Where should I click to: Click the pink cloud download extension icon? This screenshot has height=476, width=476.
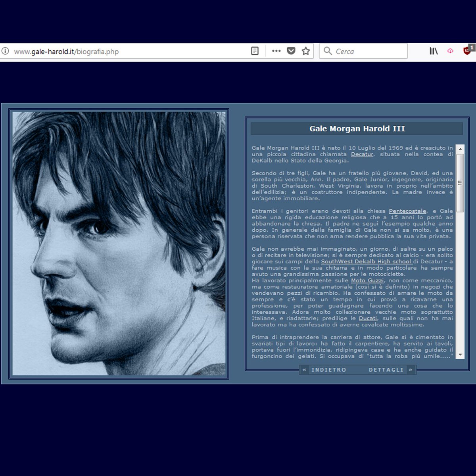click(x=450, y=51)
